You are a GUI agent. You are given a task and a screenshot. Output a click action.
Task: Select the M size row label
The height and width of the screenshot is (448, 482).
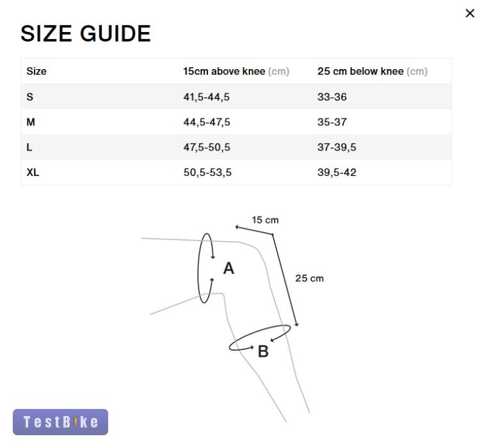(x=31, y=122)
